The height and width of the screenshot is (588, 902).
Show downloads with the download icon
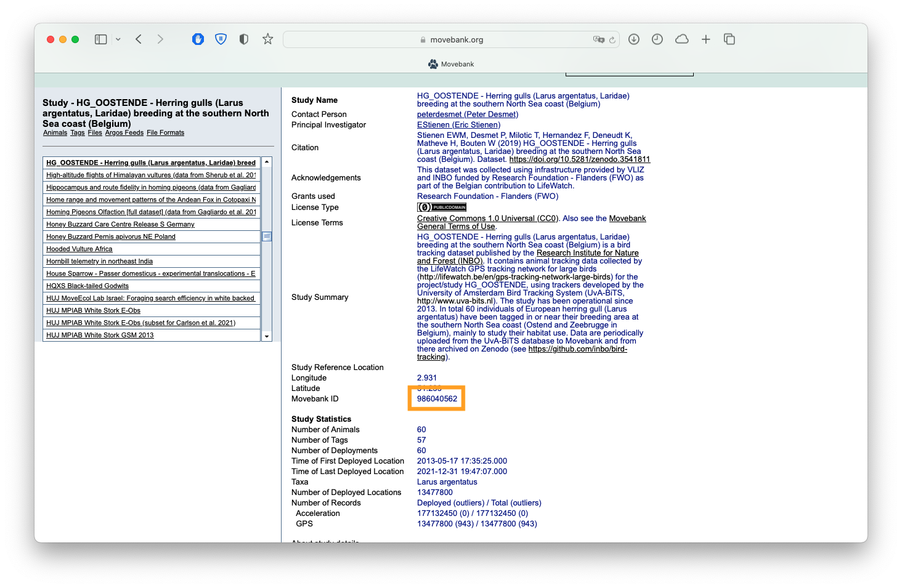click(x=633, y=39)
